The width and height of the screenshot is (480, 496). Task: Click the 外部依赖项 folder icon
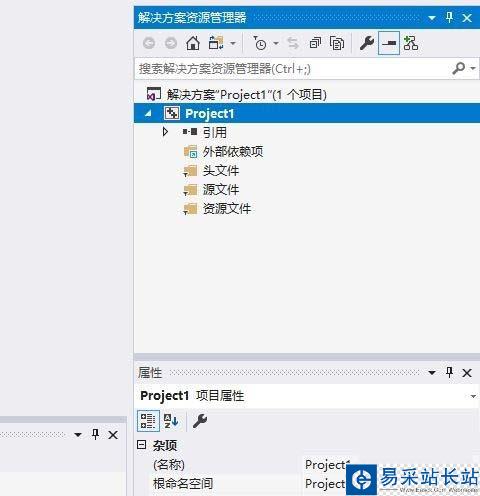click(191, 152)
